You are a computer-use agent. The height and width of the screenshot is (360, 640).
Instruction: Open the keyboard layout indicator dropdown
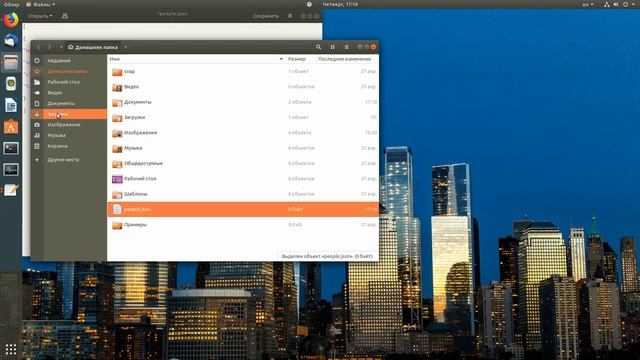coord(588,4)
